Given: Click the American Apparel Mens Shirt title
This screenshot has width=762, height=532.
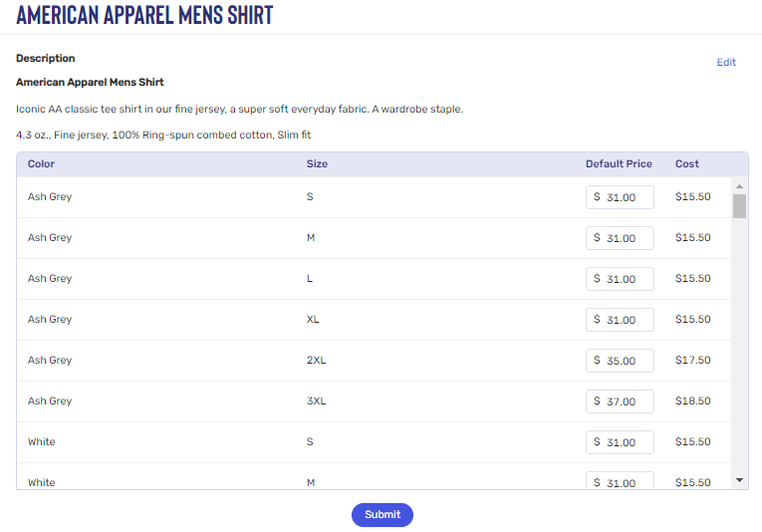Looking at the screenshot, I should point(144,15).
